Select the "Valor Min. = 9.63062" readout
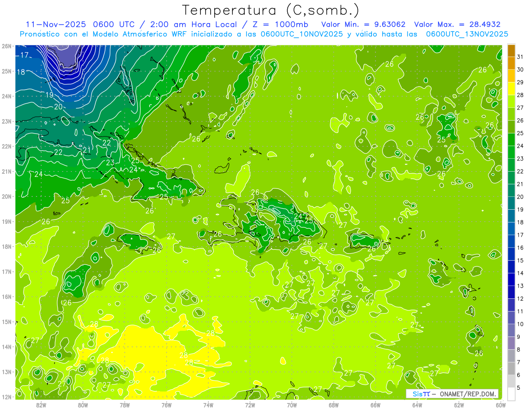This screenshot has width=532, height=411. point(364,24)
